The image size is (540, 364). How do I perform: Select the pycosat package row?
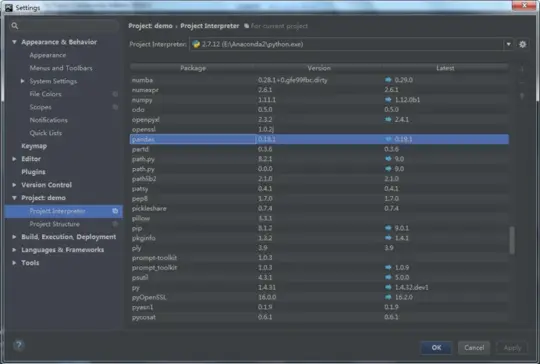(x=319, y=317)
